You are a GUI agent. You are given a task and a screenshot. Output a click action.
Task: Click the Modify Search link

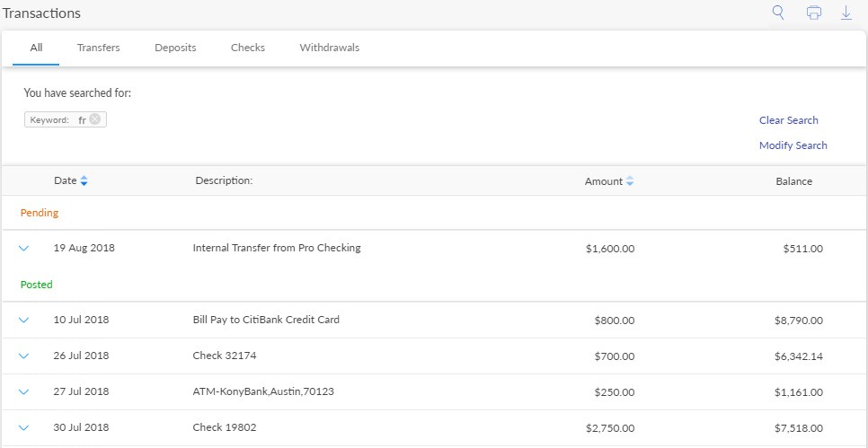pyautogui.click(x=793, y=145)
